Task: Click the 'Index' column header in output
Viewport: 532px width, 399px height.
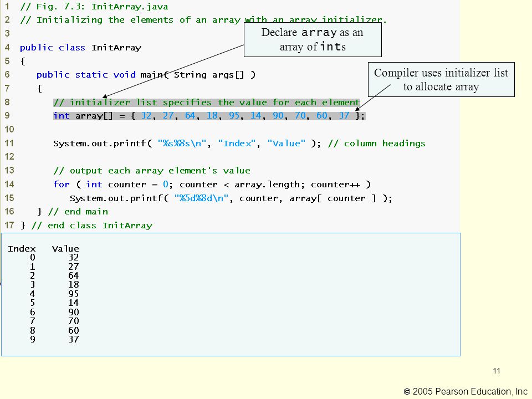Action: tap(22, 249)
